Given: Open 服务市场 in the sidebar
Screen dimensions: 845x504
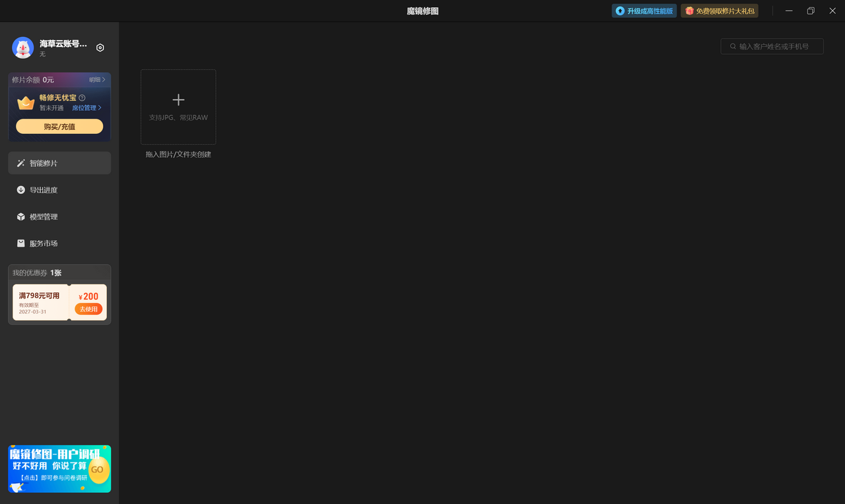Looking at the screenshot, I should (x=59, y=243).
